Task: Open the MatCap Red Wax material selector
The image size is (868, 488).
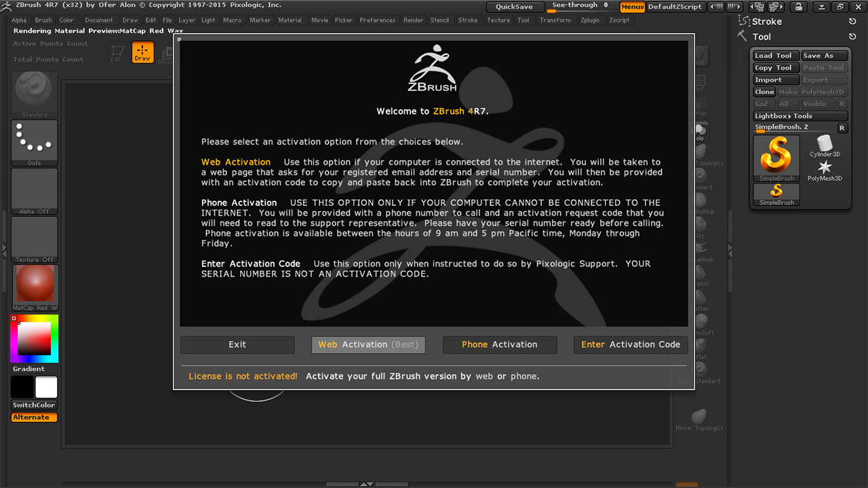Action: [35, 287]
